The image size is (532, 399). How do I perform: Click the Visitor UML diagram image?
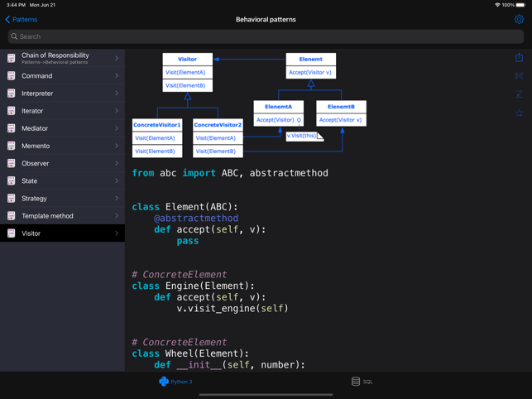pos(249,105)
